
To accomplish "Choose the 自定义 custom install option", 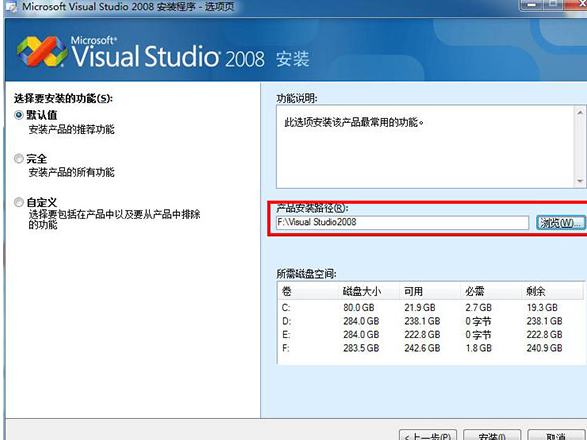I will point(18,202).
